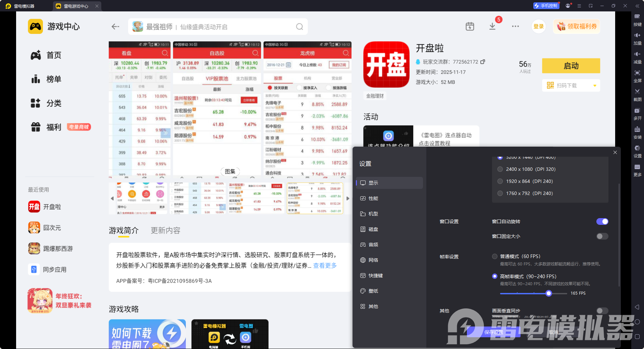Open the 壁纸 settings section
Screen dimensions: 644x349
389,291
